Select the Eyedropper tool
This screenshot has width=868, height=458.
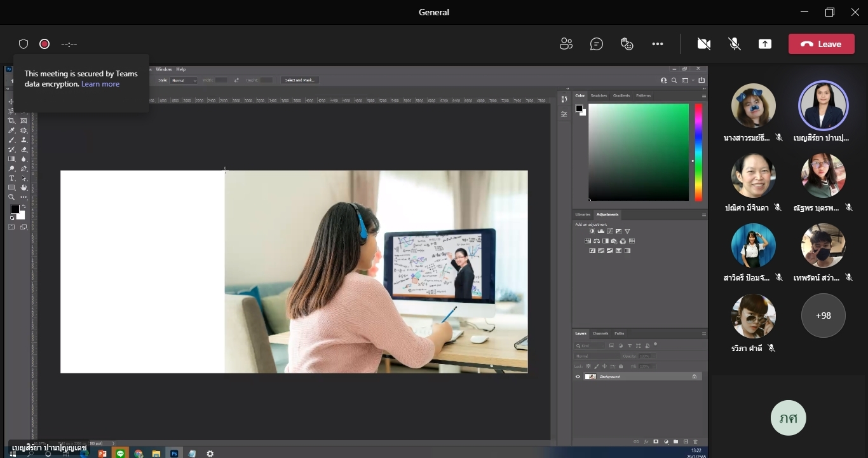pos(11,130)
